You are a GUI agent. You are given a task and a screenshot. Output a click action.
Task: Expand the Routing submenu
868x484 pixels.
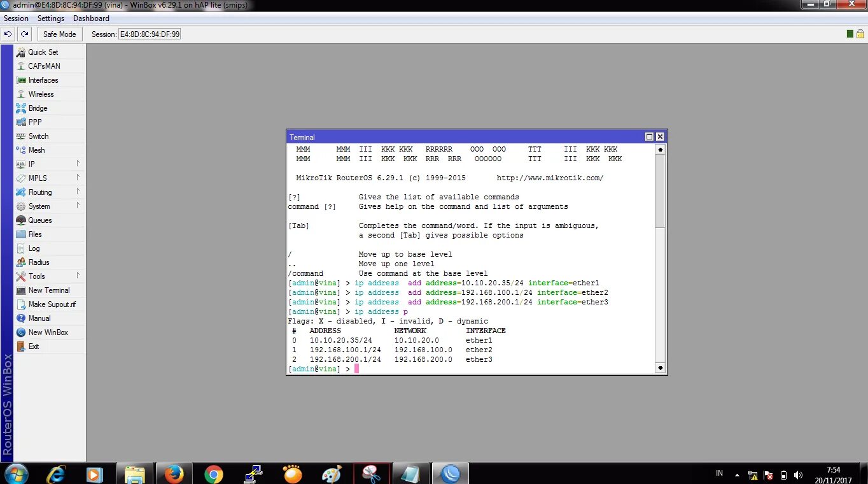coord(49,192)
